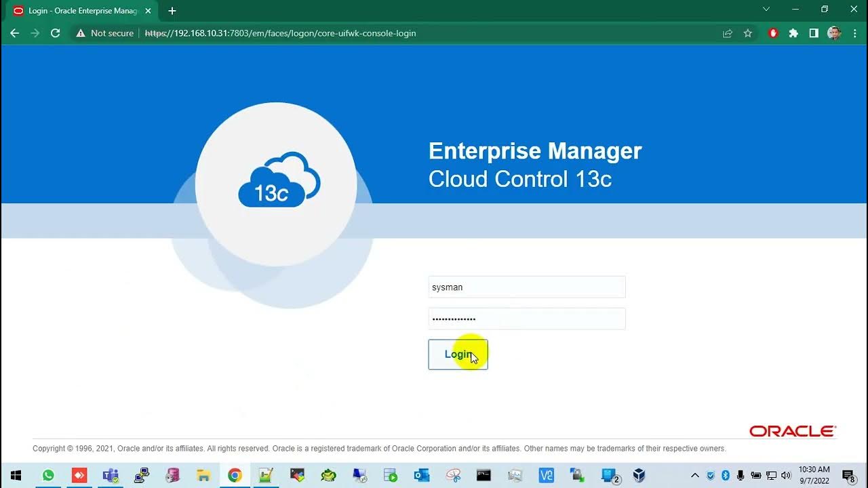Open the tab search dropdown chevron

click(x=766, y=9)
